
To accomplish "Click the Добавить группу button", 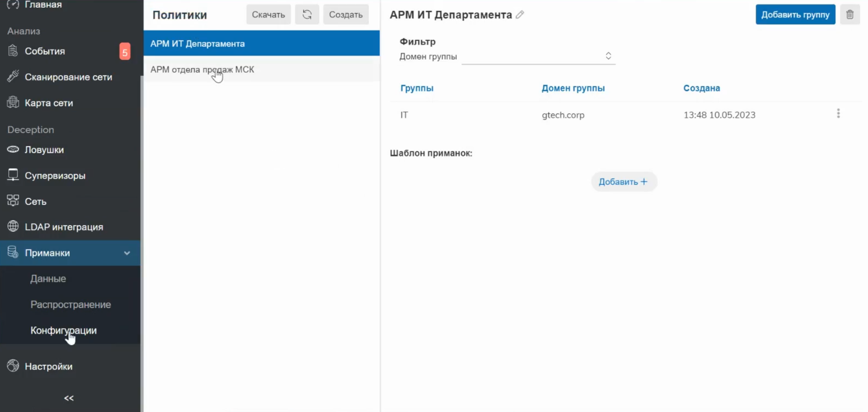I will tap(795, 15).
